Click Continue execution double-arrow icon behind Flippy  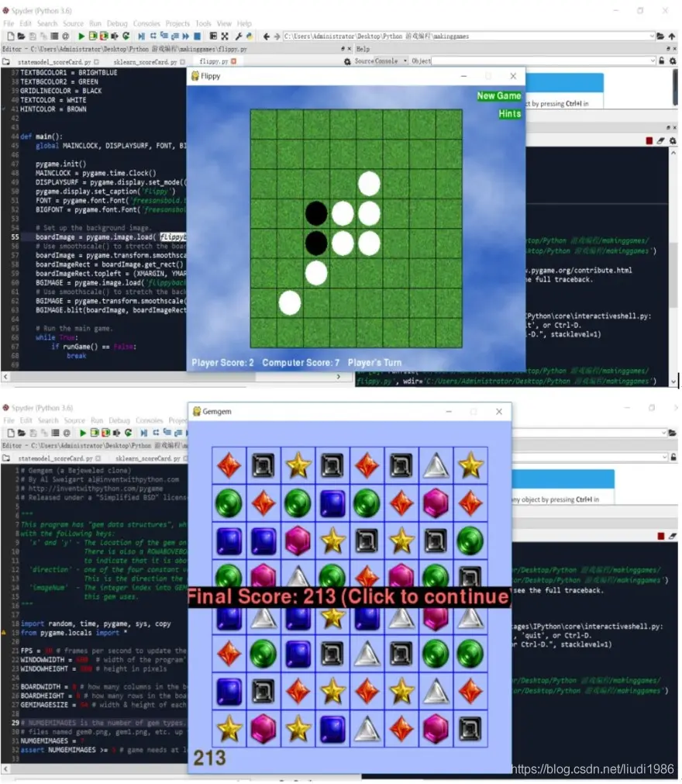tap(186, 36)
